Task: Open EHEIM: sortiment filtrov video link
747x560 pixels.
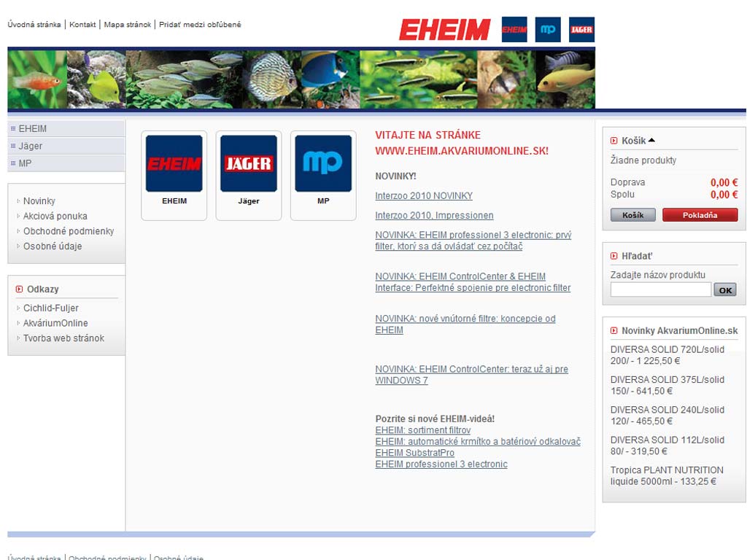Action: tap(423, 430)
